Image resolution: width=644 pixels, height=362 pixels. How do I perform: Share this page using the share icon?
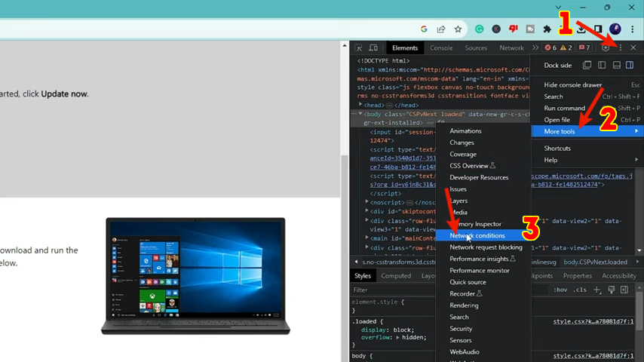441,29
